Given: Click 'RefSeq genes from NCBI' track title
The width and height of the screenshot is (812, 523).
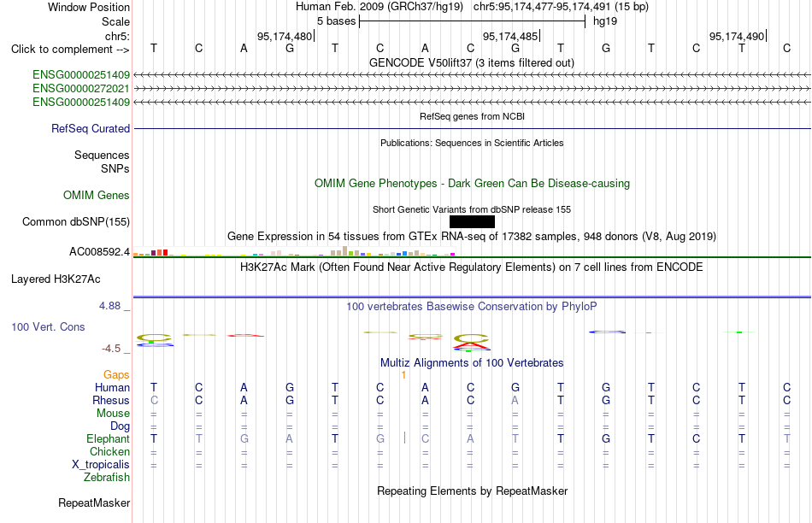Looking at the screenshot, I should pos(472,116).
